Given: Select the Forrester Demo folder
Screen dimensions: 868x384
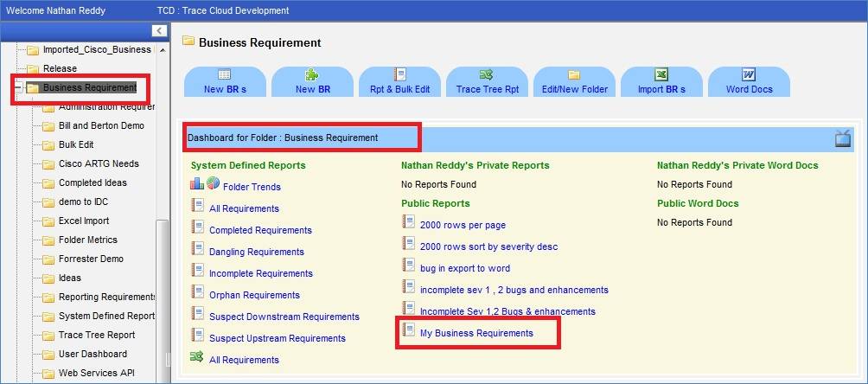Looking at the screenshot, I should (x=91, y=259).
